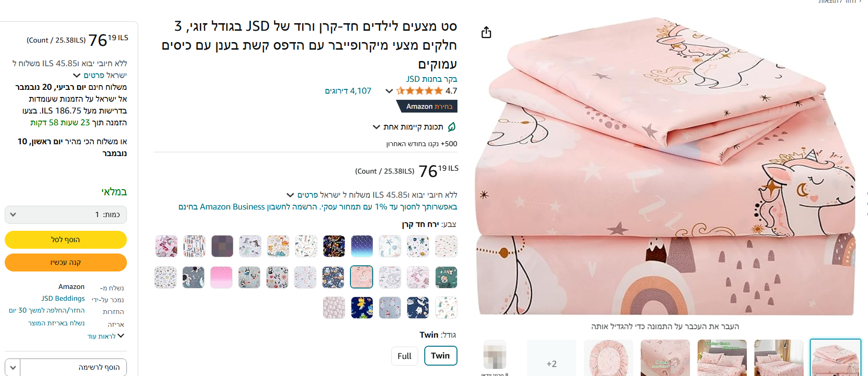Choose the dark green fox pattern swatch
Viewport: 868px width, 376px height.
[446, 277]
